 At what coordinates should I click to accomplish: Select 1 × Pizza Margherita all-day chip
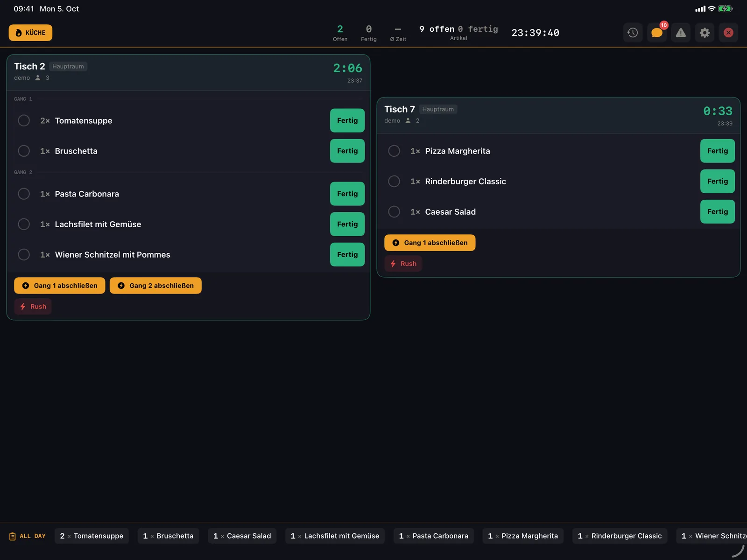click(x=523, y=536)
